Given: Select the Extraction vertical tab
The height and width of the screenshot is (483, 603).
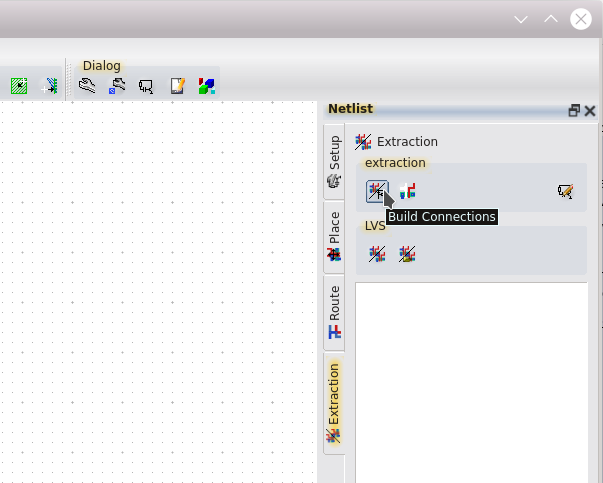Looking at the screenshot, I should coord(334,403).
